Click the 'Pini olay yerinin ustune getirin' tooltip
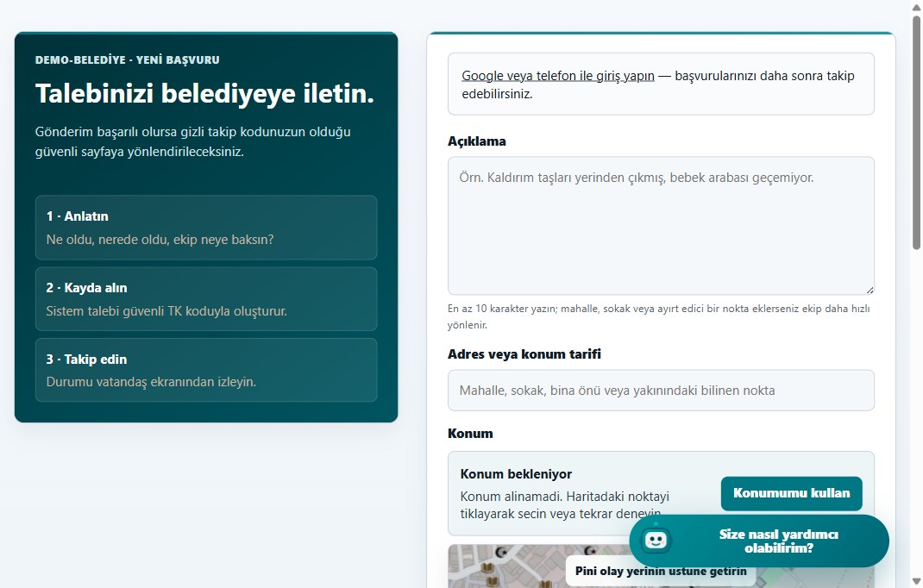 click(x=661, y=571)
